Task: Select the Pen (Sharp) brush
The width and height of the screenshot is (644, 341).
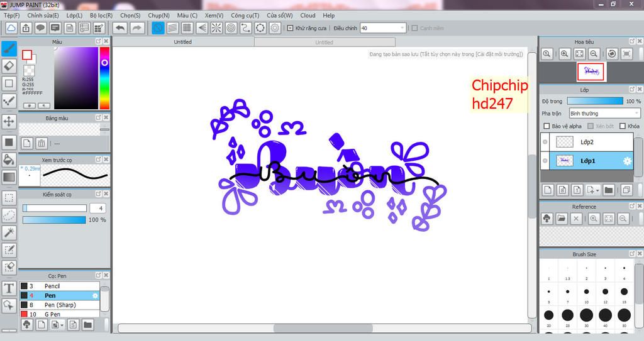Action: pyautogui.click(x=60, y=305)
